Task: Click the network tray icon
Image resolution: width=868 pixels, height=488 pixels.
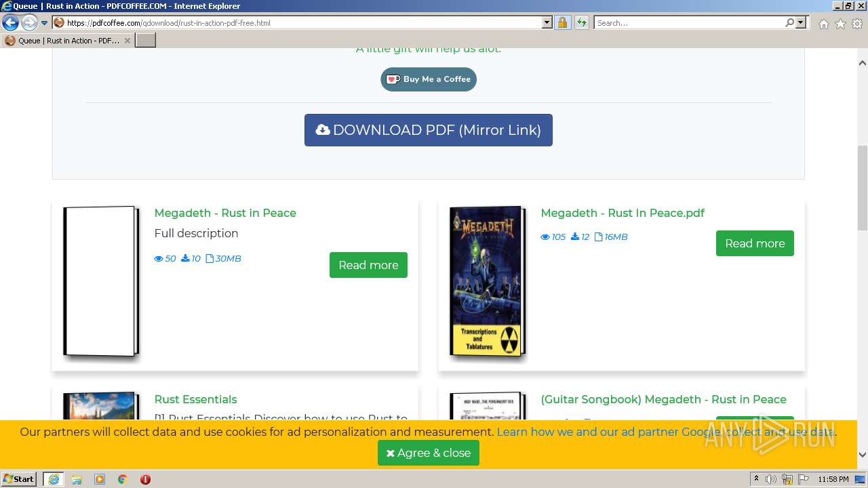Action: (787, 479)
